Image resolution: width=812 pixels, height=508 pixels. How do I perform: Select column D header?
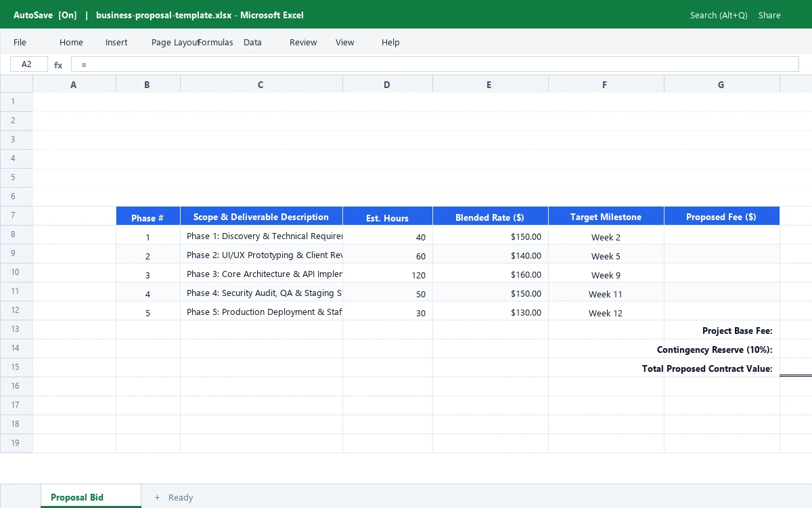click(x=388, y=84)
